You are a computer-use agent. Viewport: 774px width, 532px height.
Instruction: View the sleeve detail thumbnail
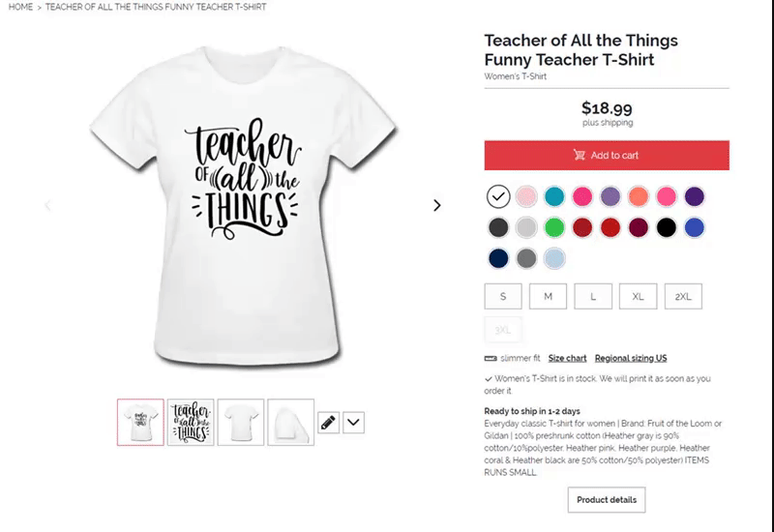pyautogui.click(x=291, y=423)
